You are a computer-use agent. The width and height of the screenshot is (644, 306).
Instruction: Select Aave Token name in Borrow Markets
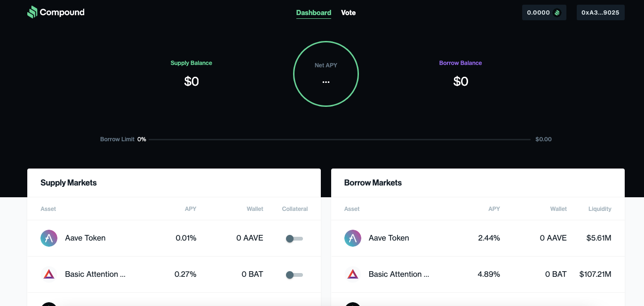click(x=389, y=238)
